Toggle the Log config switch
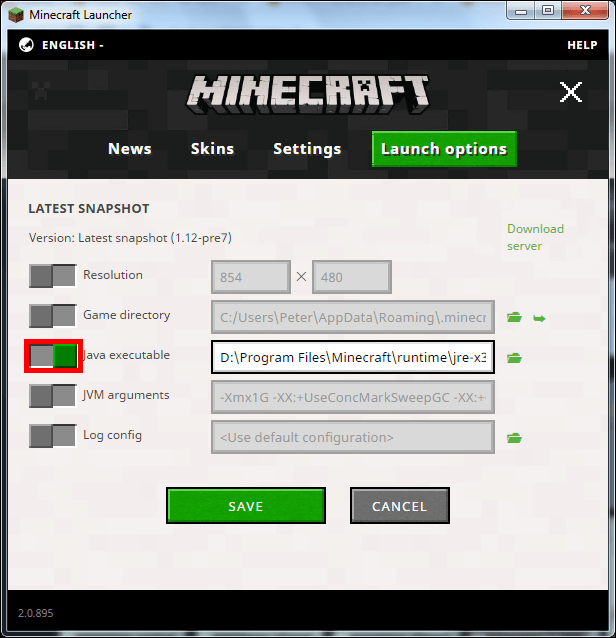 (52, 435)
